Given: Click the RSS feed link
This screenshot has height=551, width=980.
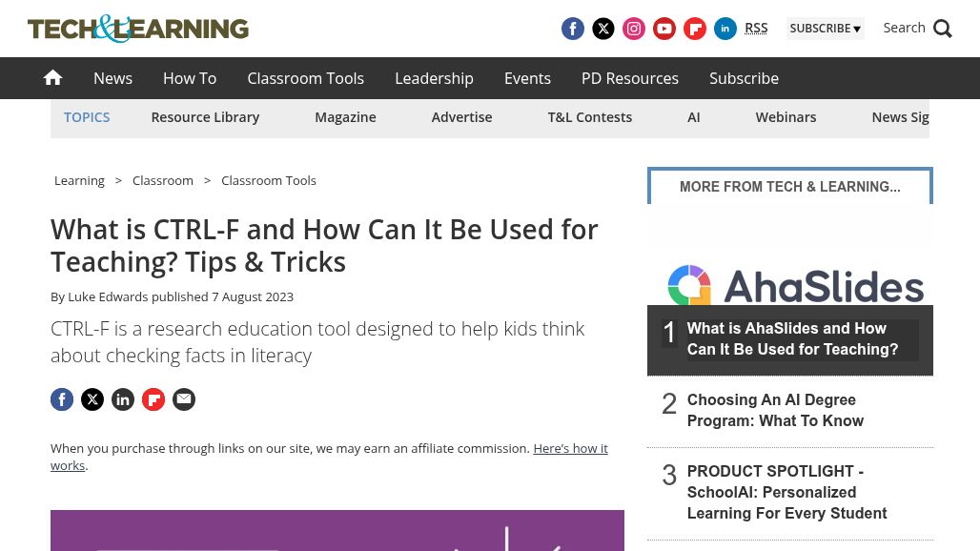Looking at the screenshot, I should [x=756, y=28].
